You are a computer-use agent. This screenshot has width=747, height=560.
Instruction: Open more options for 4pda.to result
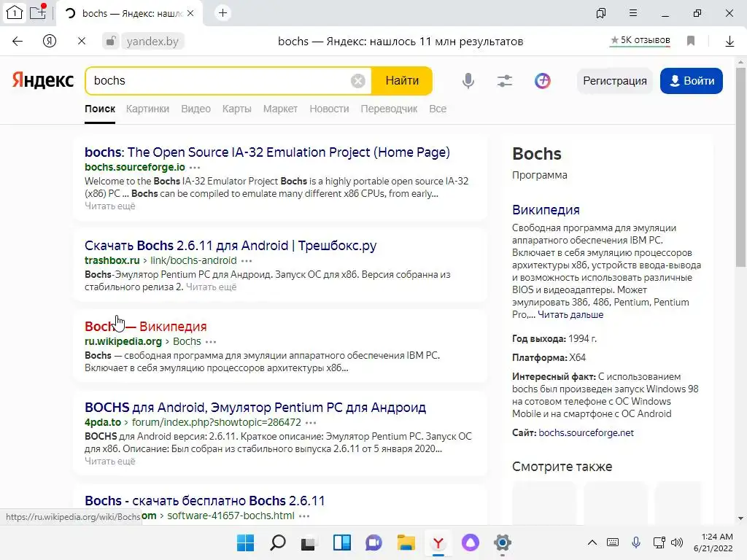click(x=311, y=423)
